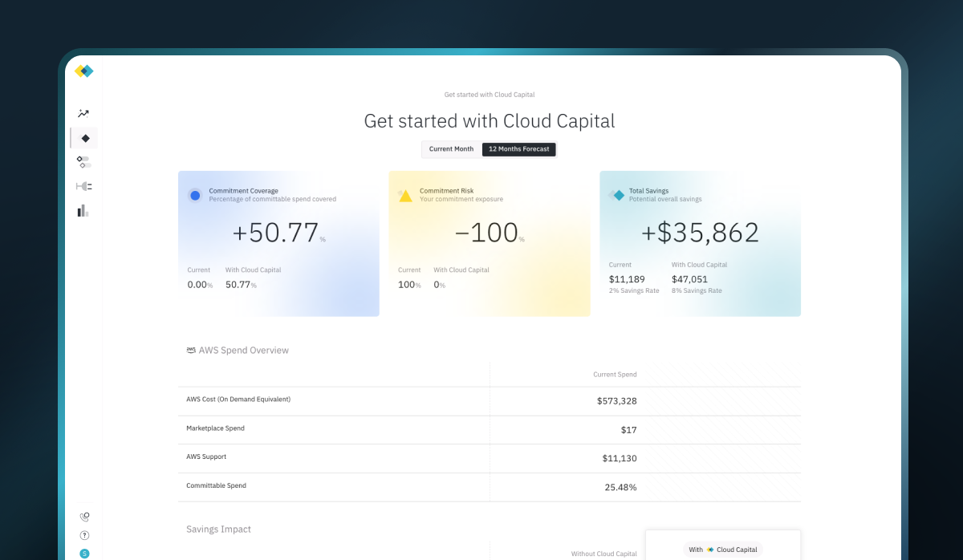
Task: Click the 'Committable Spend' row label
Action: point(216,485)
